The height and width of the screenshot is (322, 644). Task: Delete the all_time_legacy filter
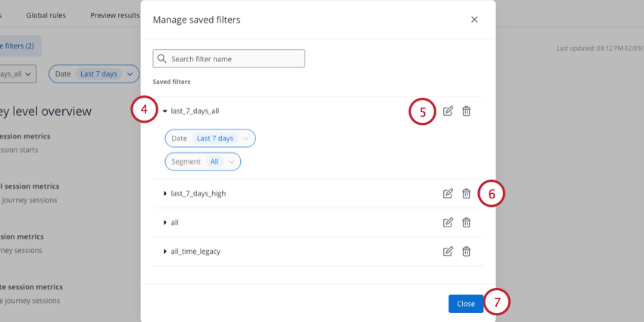(x=466, y=252)
